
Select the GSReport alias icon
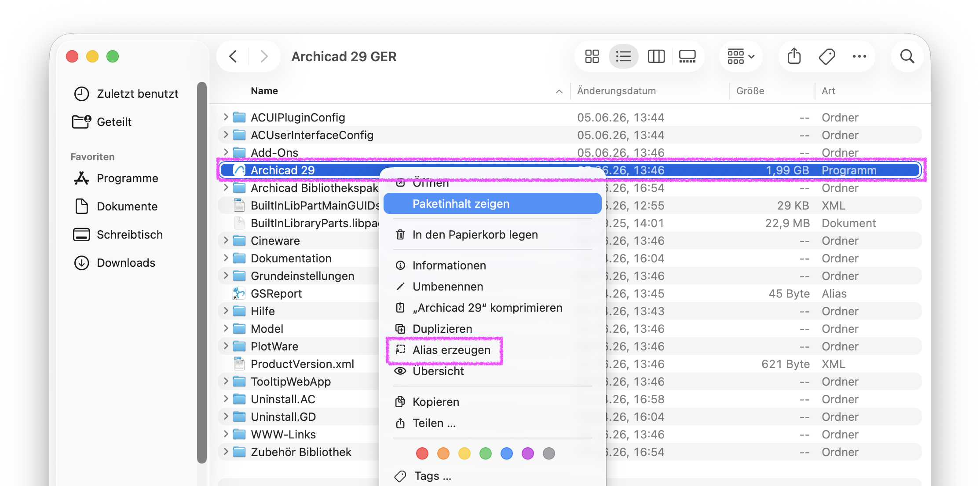click(x=239, y=293)
